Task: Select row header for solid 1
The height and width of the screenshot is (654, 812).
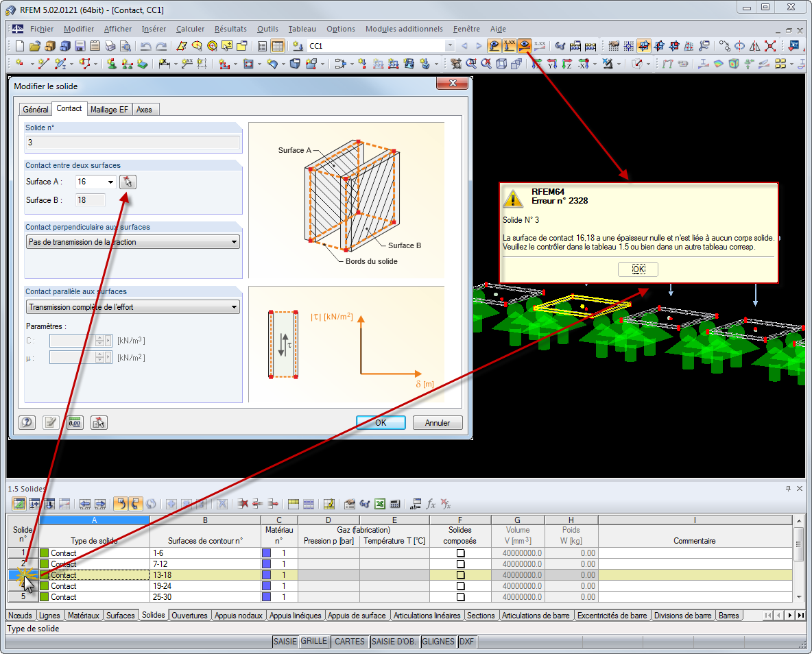Action: [x=23, y=553]
